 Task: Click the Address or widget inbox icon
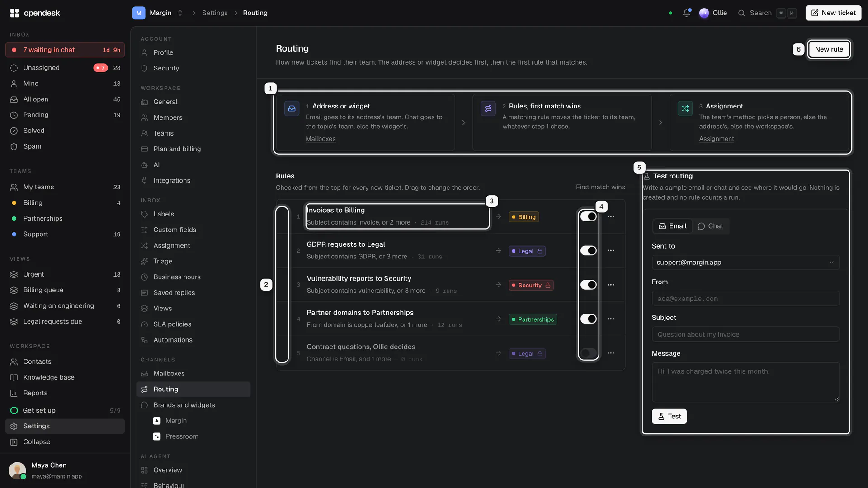click(292, 108)
